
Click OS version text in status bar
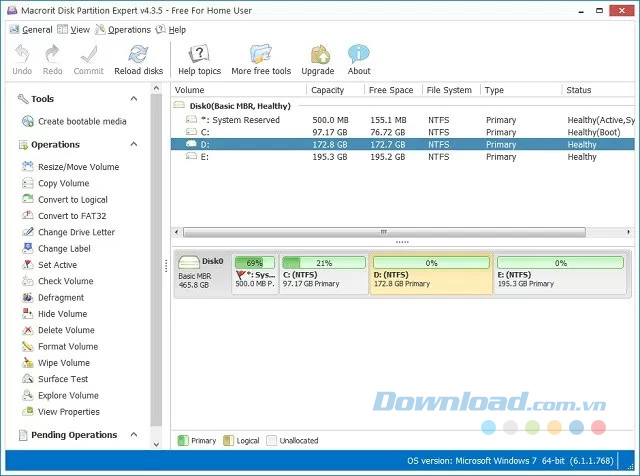pyautogui.click(x=510, y=461)
